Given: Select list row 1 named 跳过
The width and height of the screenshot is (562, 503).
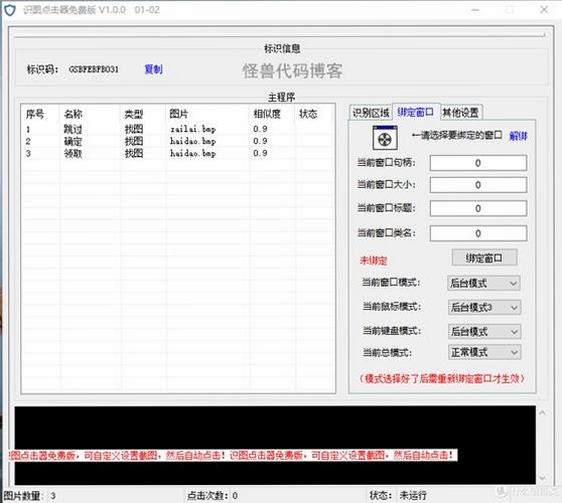Looking at the screenshot, I should (178, 129).
